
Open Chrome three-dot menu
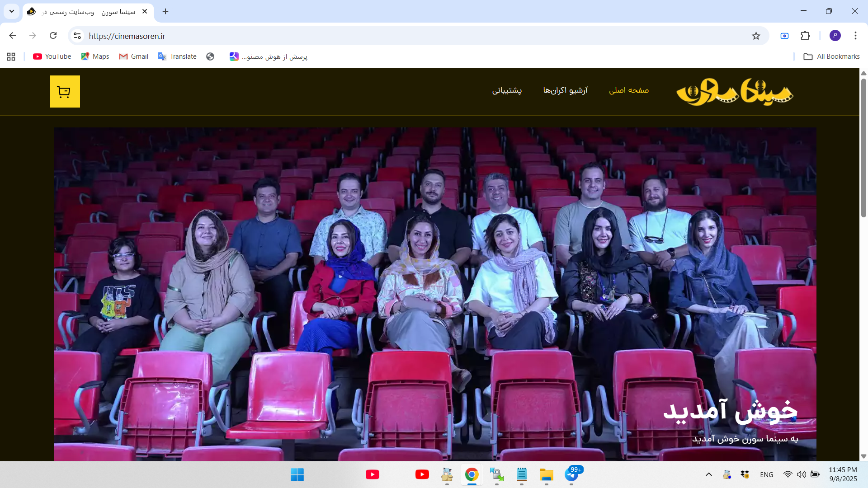[855, 36]
